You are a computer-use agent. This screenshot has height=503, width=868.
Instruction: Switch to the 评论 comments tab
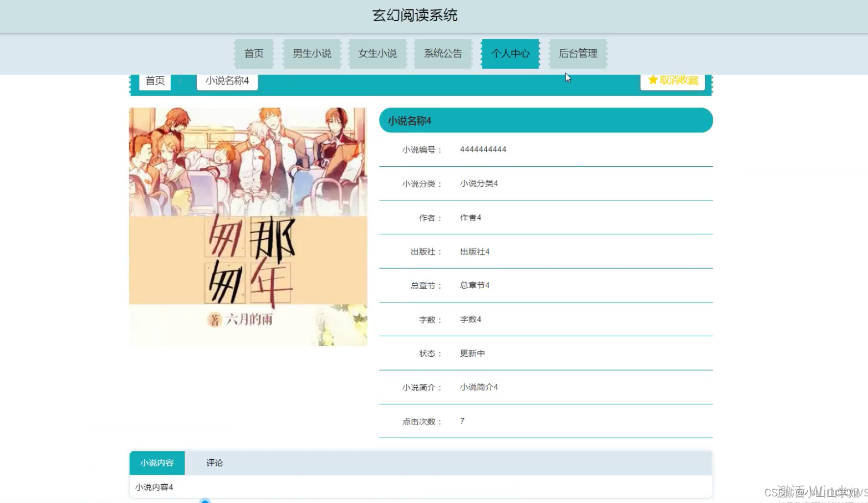(x=214, y=463)
